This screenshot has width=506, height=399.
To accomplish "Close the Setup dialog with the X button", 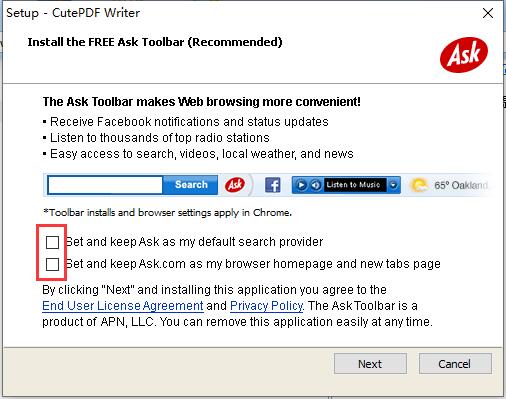I will [488, 13].
